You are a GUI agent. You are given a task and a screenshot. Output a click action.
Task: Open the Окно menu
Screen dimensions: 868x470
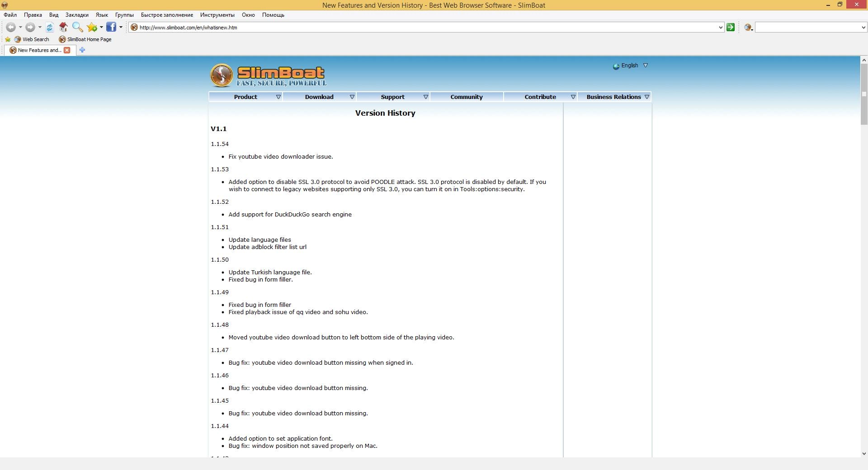tap(248, 15)
